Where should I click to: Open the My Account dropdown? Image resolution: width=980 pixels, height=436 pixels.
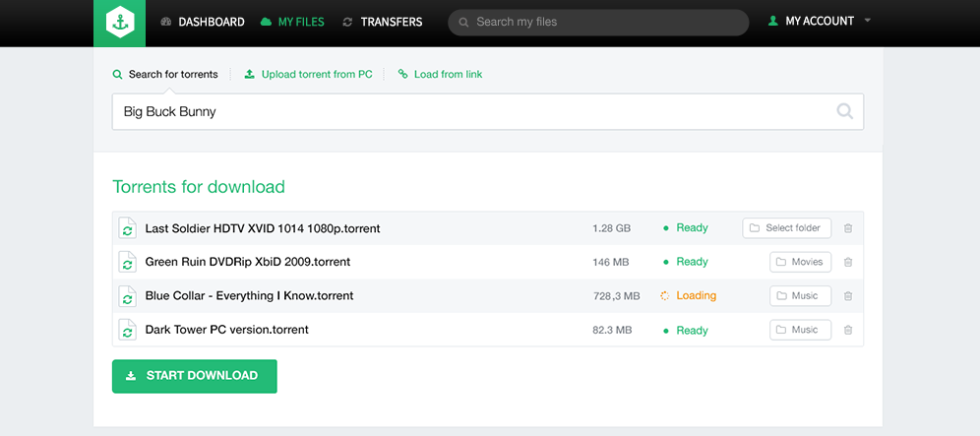pos(819,21)
